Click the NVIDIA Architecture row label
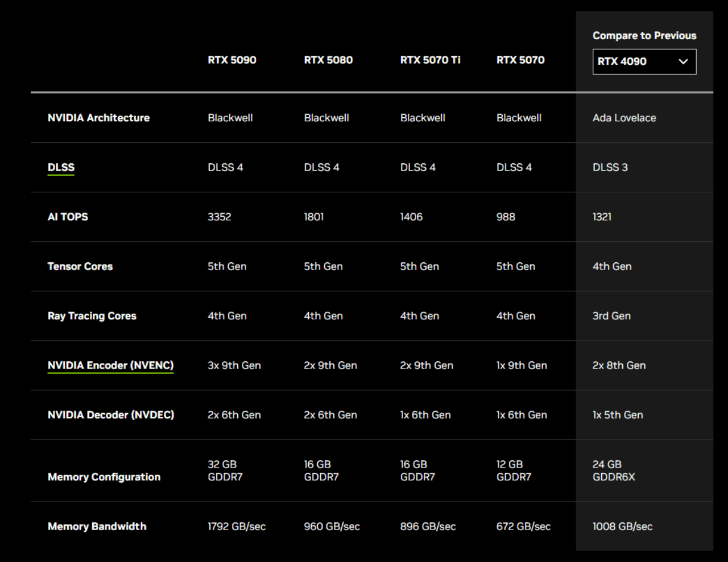 coord(98,118)
